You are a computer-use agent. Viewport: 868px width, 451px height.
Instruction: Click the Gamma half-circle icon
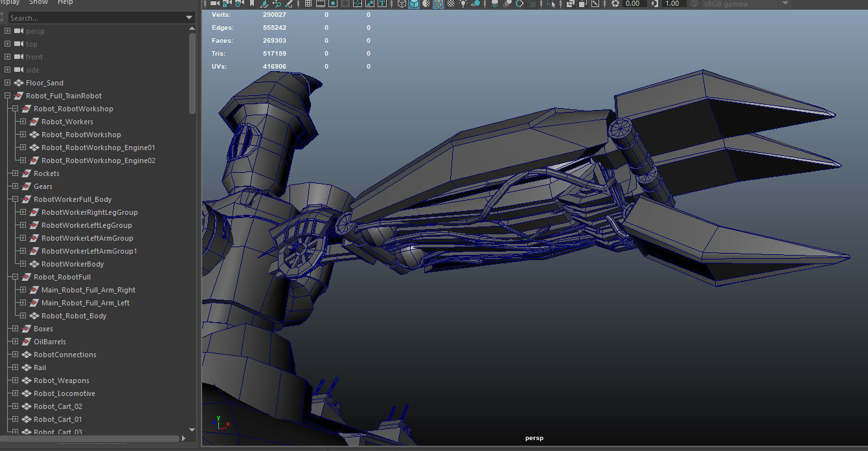[x=655, y=3]
